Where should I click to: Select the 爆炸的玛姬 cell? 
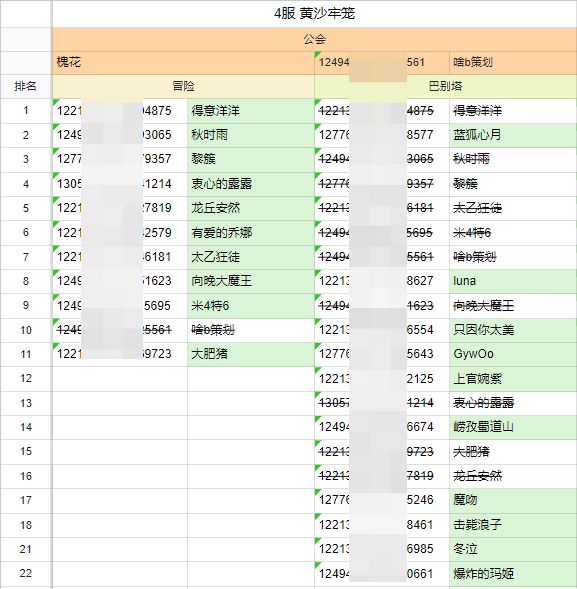(x=513, y=574)
